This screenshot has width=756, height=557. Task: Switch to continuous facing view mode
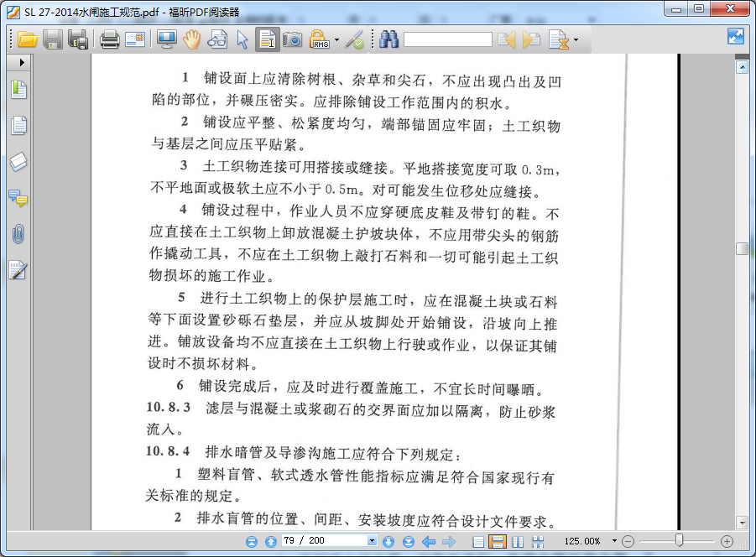tap(538, 542)
